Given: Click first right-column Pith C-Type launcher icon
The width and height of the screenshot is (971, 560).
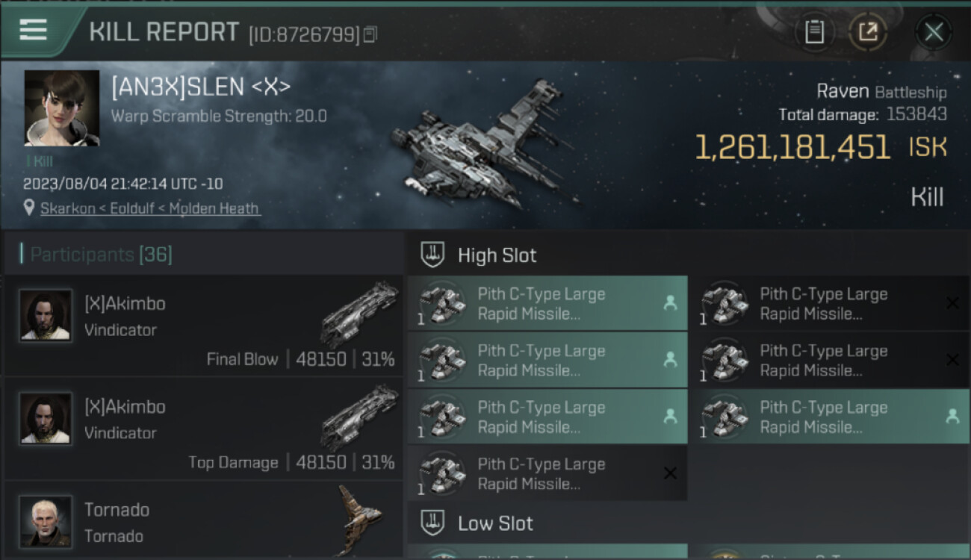Looking at the screenshot, I should pos(725,304).
